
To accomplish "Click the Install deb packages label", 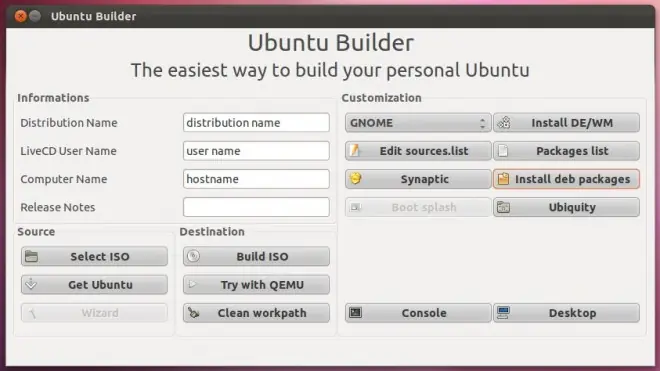I will click(572, 179).
